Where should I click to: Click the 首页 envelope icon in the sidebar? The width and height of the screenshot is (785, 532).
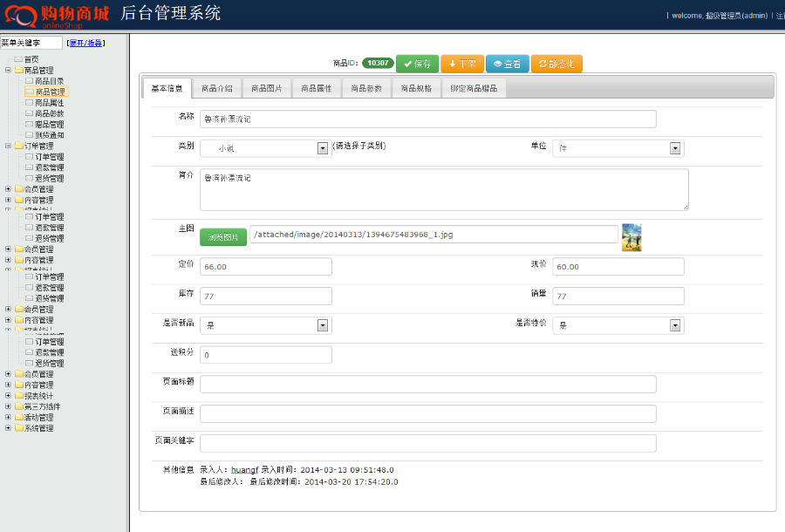click(18, 59)
